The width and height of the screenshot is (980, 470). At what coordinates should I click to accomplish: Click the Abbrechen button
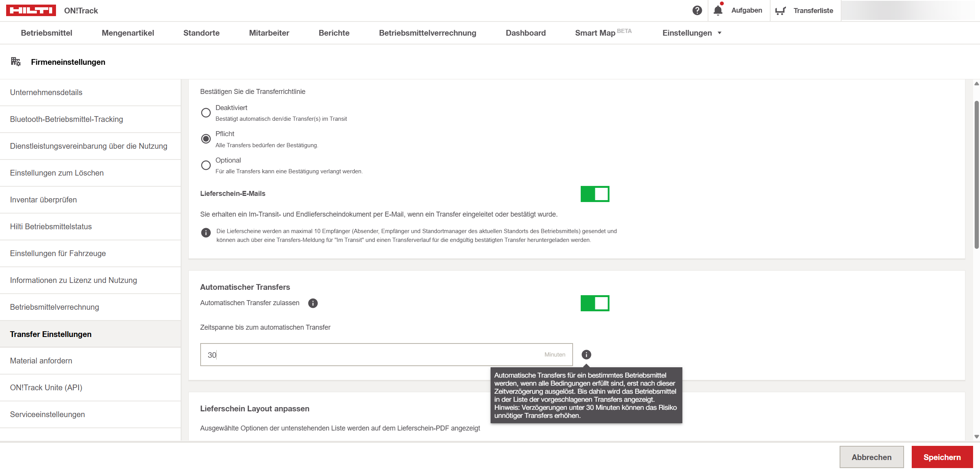(871, 457)
